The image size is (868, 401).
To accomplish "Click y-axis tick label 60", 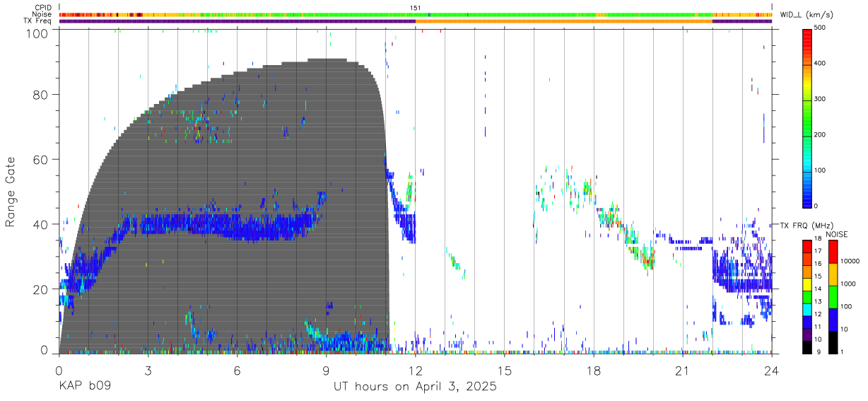I will pos(40,160).
